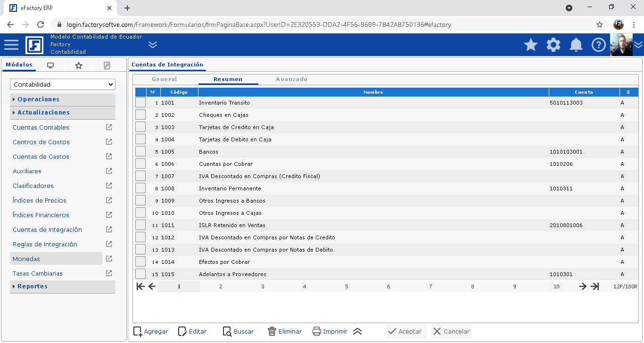Click the help question mark icon

click(x=598, y=45)
